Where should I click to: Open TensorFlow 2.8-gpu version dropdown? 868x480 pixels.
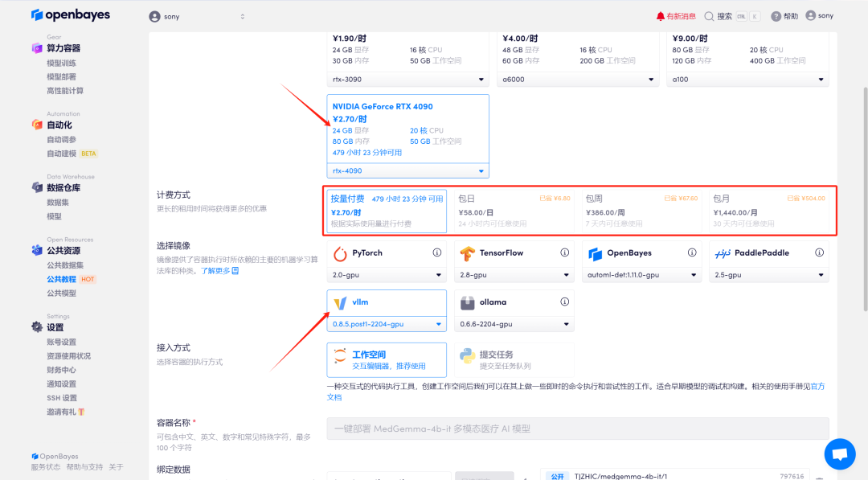(514, 275)
